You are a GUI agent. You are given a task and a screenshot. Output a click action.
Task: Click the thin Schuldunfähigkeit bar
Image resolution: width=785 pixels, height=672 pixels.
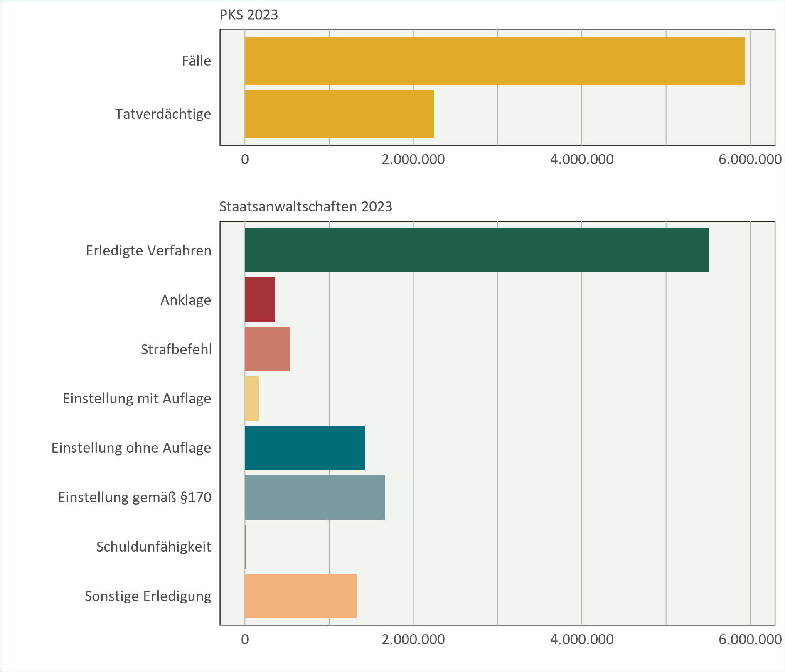tap(245, 547)
